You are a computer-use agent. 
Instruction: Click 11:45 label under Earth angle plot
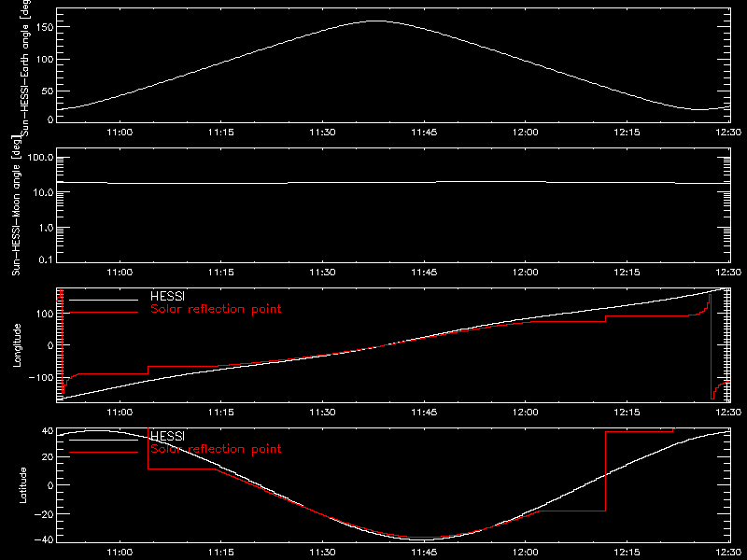[x=424, y=133]
